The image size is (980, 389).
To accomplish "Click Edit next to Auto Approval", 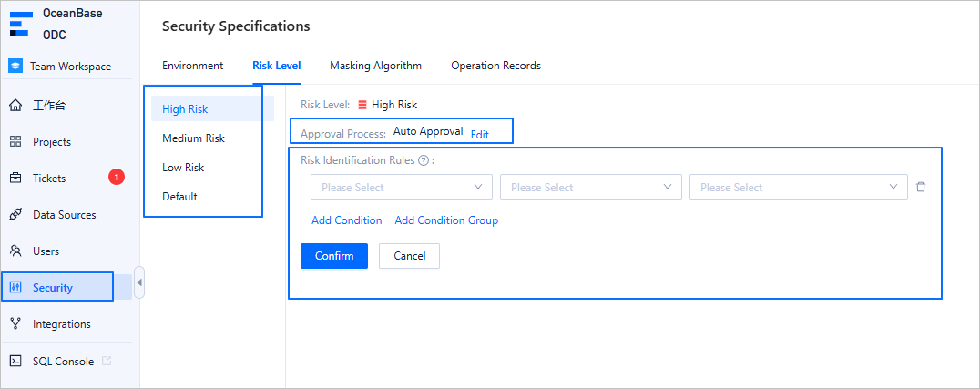I will 480,134.
